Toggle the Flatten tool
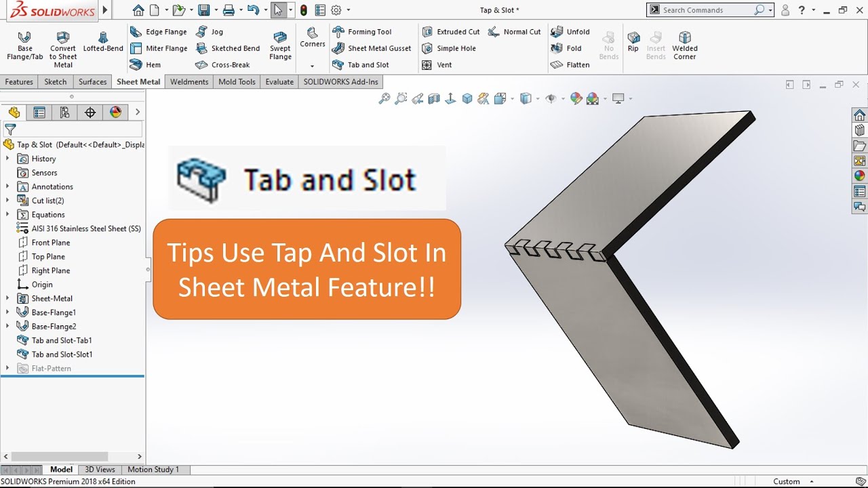 tap(570, 65)
